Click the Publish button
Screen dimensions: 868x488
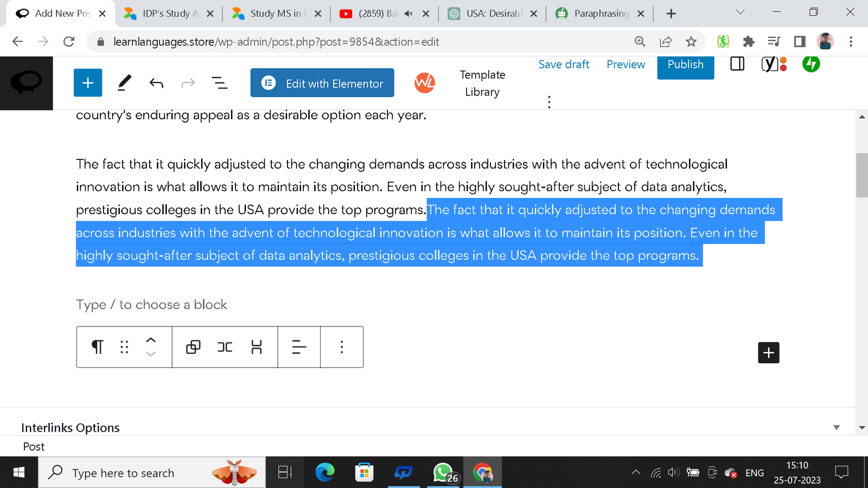pyautogui.click(x=685, y=65)
